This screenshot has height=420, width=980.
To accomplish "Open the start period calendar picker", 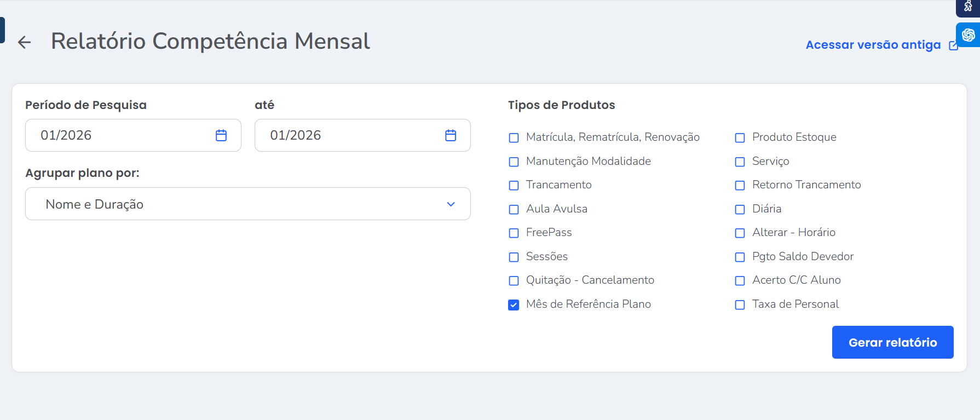I will tap(221, 135).
